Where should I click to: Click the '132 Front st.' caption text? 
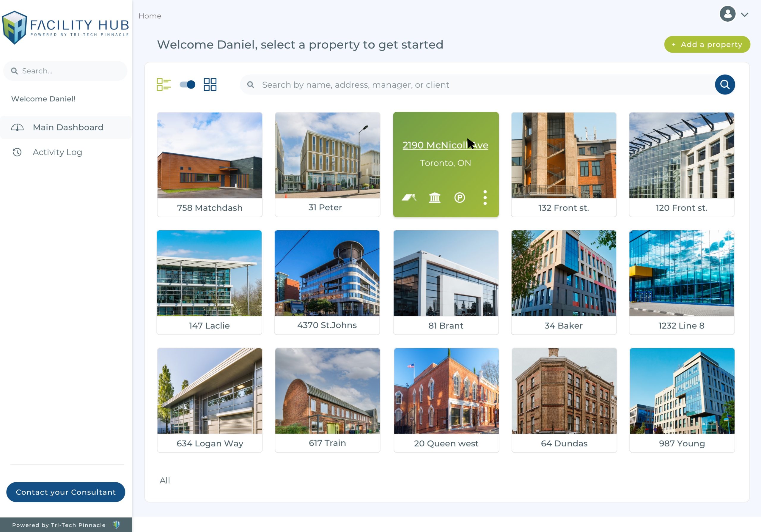pyautogui.click(x=563, y=208)
